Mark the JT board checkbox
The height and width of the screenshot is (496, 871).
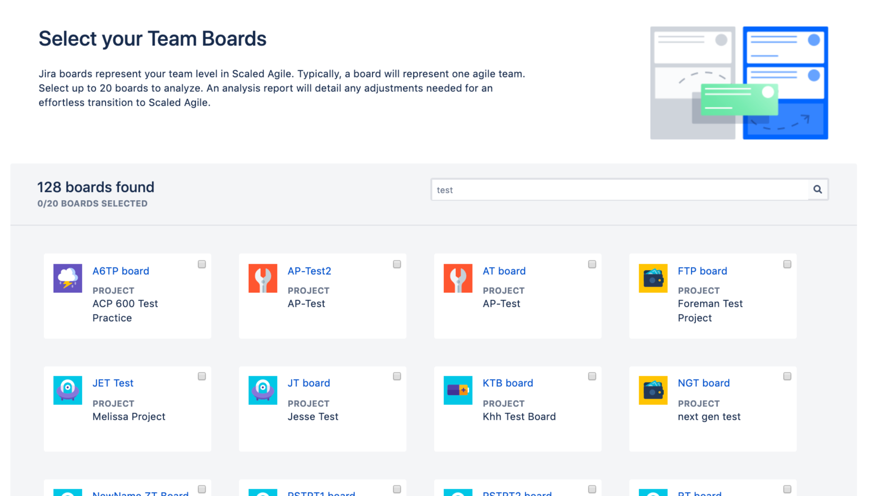point(397,377)
